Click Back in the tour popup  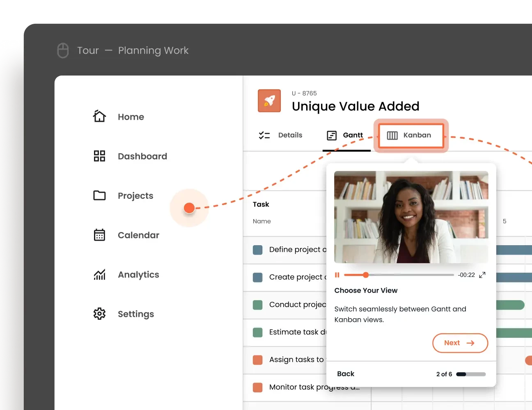tap(346, 374)
